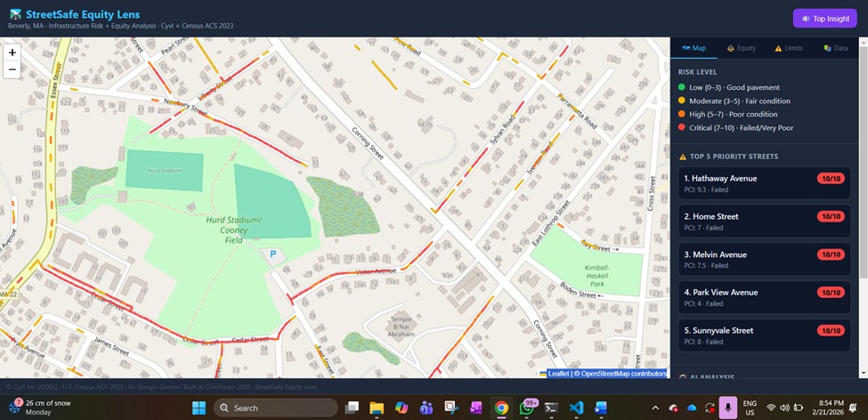Click the red Critical risk legend dot
868x420 pixels.
click(681, 128)
